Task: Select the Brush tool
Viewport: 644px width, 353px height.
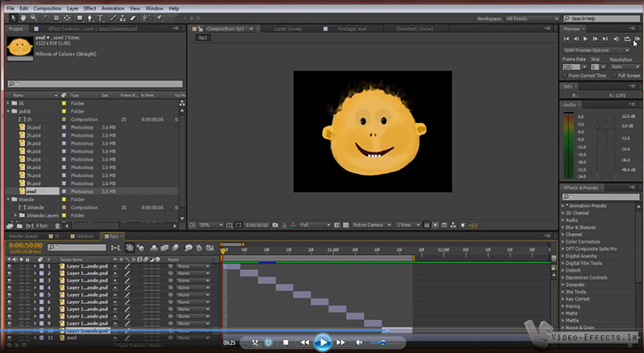Action: coord(114,18)
